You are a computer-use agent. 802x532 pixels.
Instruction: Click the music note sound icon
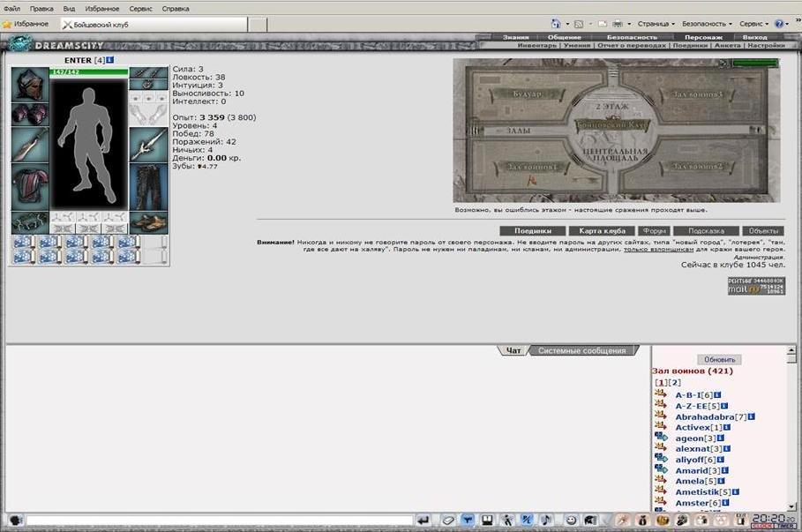point(546,521)
